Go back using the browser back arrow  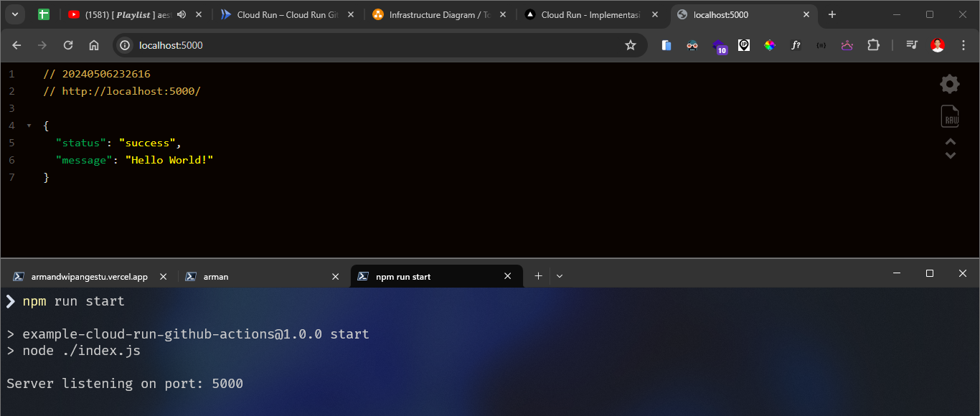point(16,44)
